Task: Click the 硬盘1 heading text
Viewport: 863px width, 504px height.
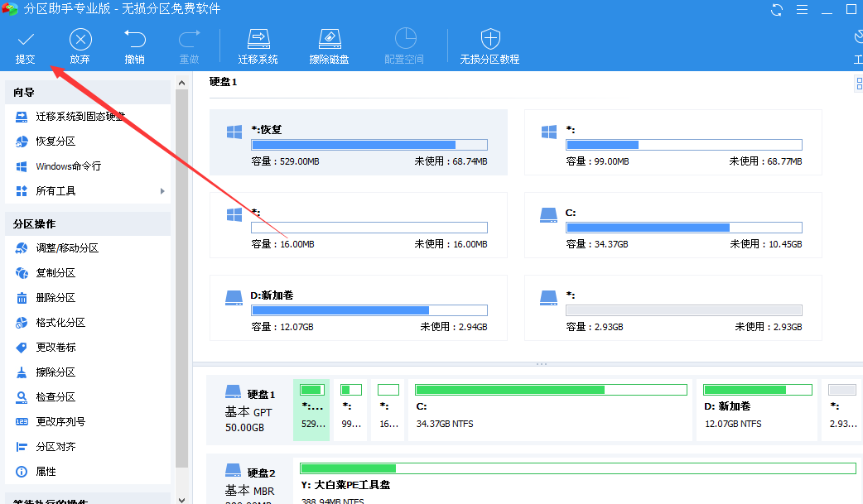Action: [x=223, y=82]
